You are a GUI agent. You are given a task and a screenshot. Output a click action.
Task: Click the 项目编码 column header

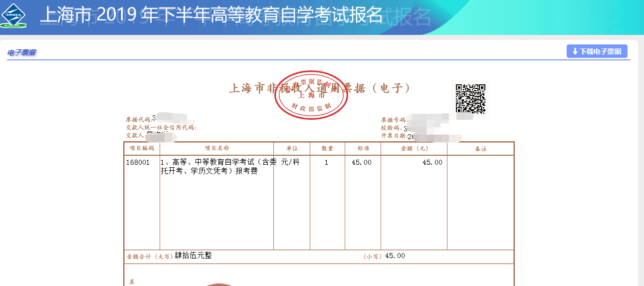[x=142, y=148]
